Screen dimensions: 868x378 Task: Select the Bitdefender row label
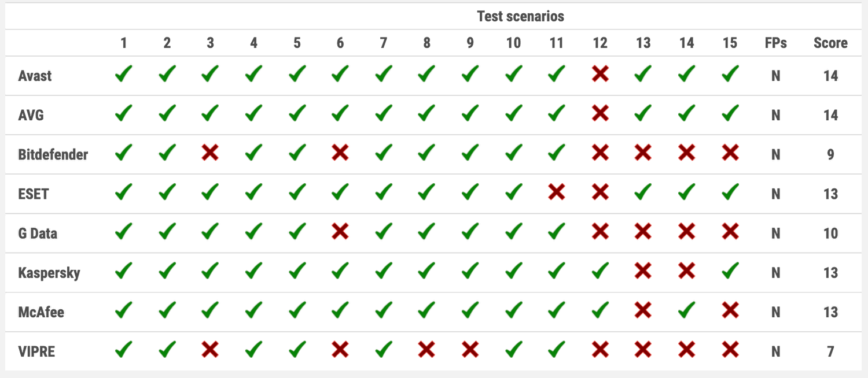point(53,154)
